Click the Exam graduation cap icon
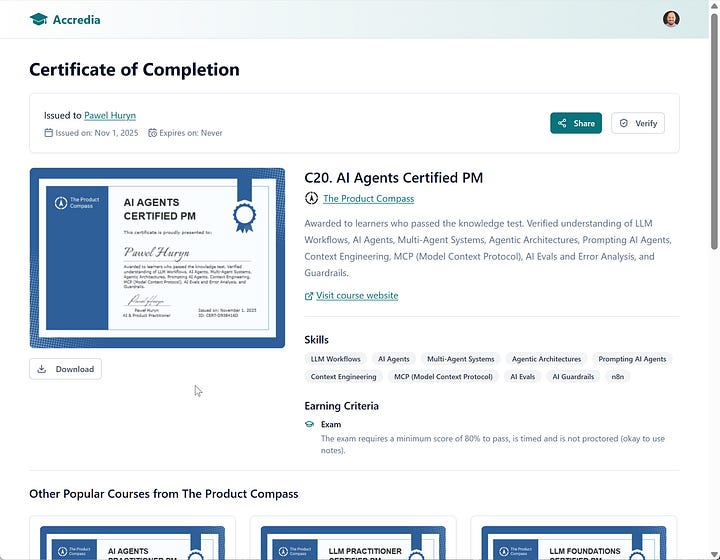720x560 pixels. (309, 424)
